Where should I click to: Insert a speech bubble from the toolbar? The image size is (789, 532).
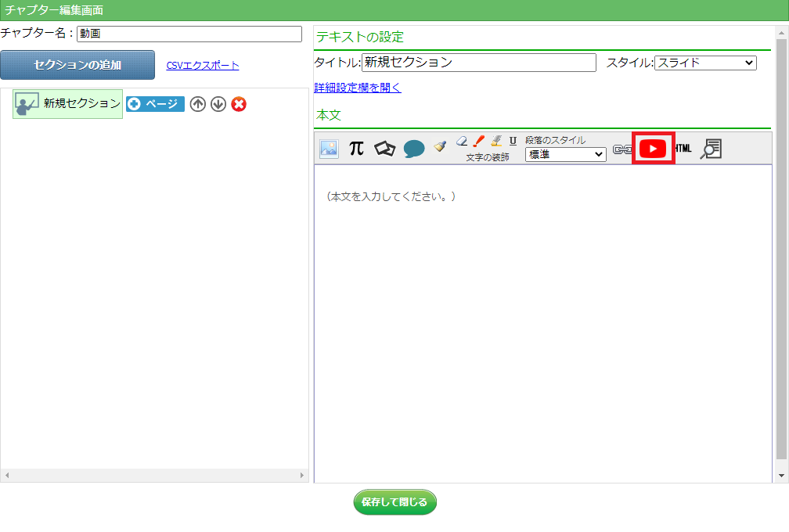pos(414,149)
